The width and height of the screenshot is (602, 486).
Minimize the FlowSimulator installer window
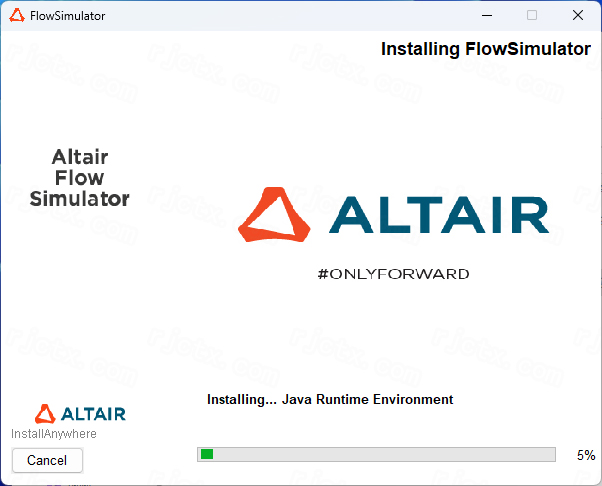pyautogui.click(x=487, y=15)
